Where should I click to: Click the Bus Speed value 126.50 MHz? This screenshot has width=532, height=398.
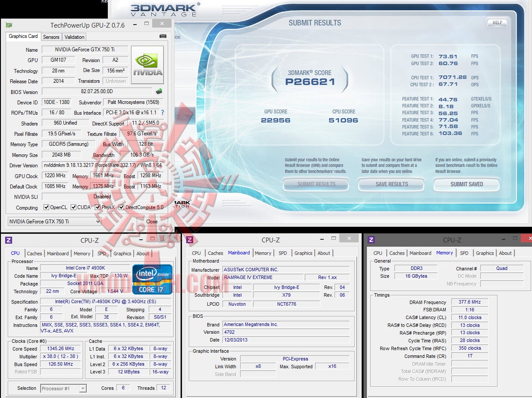(61, 364)
